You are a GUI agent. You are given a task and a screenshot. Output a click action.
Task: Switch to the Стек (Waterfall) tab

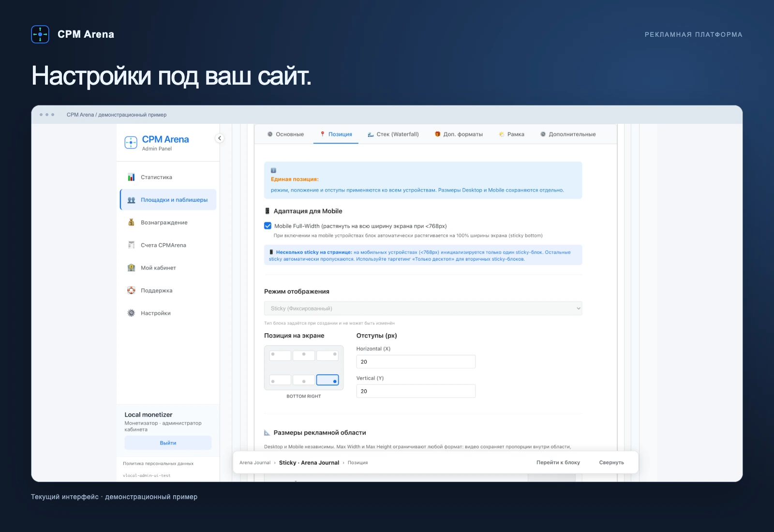tap(393, 134)
